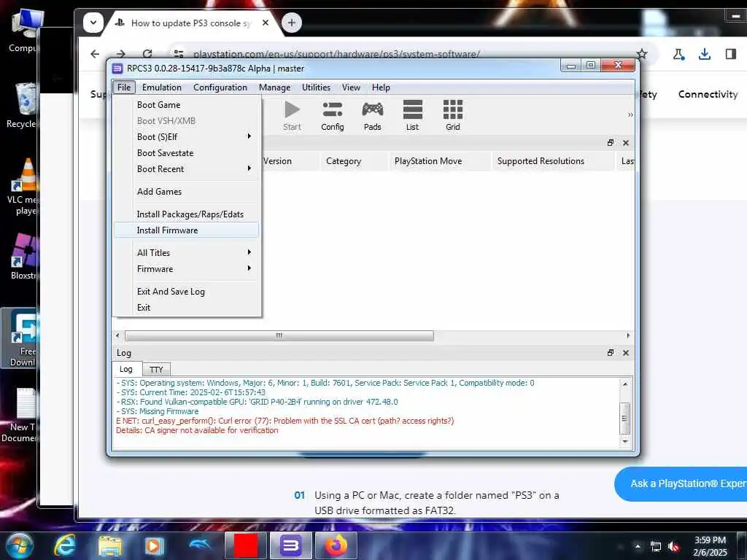Viewport: 747px width, 560px height.
Task: Select Add Games
Action: [187, 192]
